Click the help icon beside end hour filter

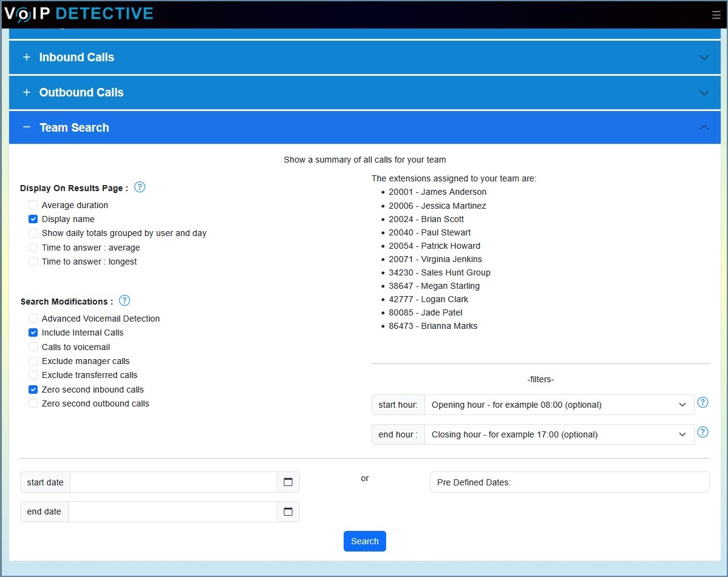702,432
